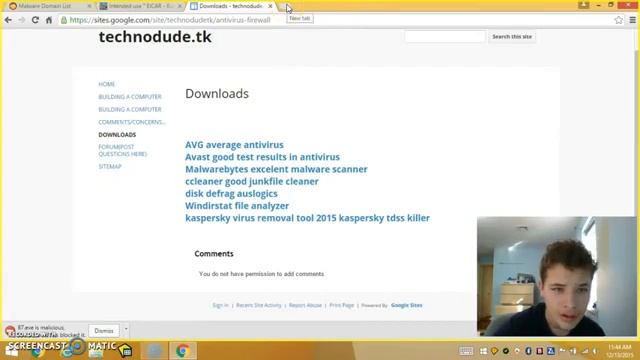The width and height of the screenshot is (640, 360).
Task: Click the yellow shield tray icon
Action: 494,351
